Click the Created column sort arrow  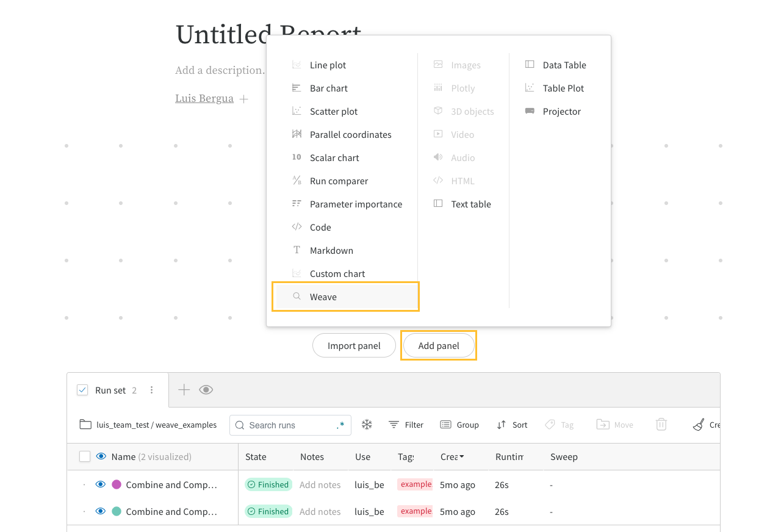coord(462,457)
